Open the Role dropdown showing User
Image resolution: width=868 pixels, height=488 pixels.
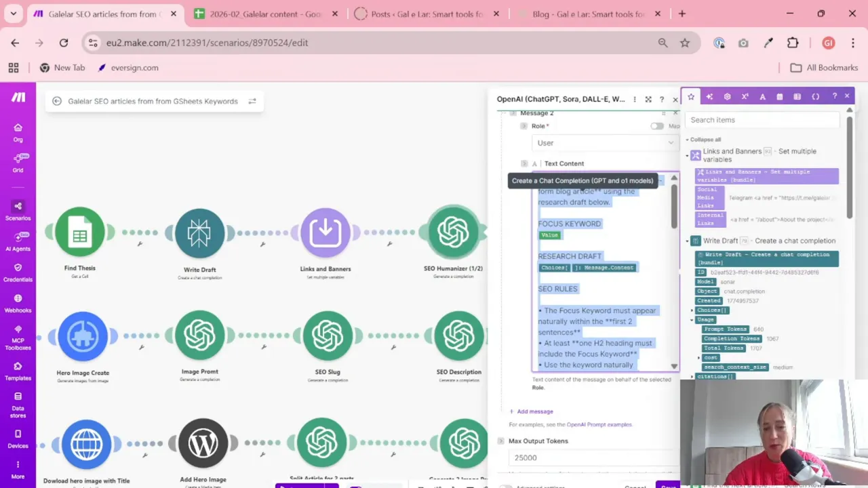pos(605,143)
